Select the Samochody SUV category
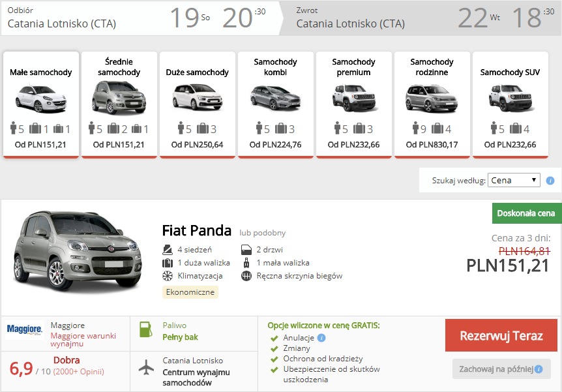The width and height of the screenshot is (562, 392). point(510,104)
